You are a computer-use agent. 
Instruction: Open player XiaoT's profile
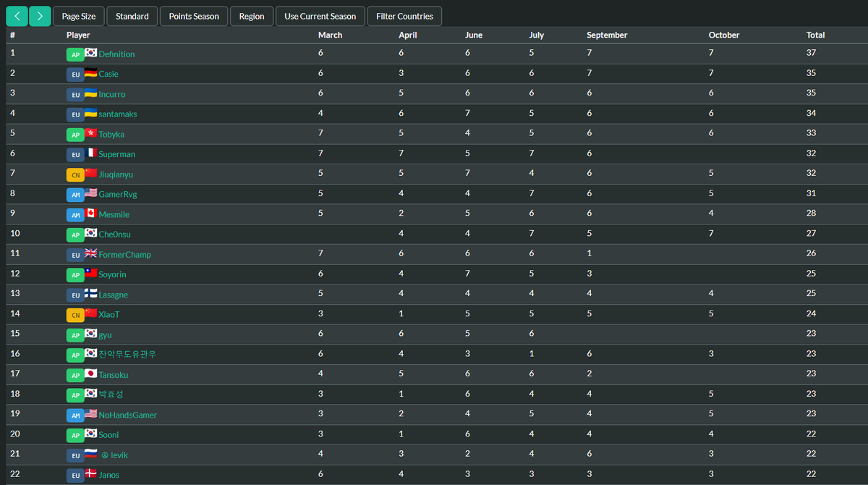pos(109,315)
